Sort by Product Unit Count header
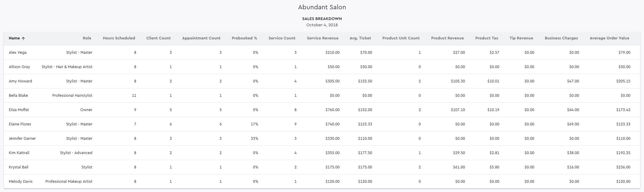The height and width of the screenshot is (192, 644). pyautogui.click(x=401, y=38)
